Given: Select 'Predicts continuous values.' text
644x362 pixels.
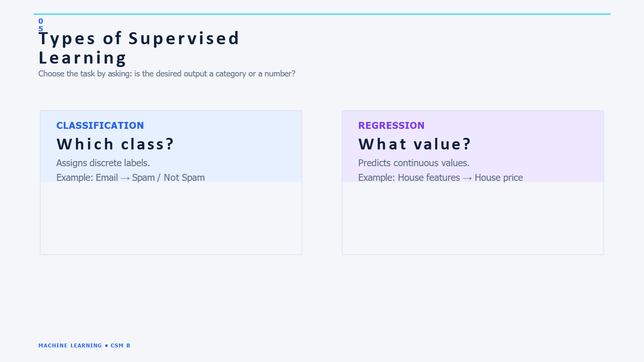Looking at the screenshot, I should [x=414, y=163].
